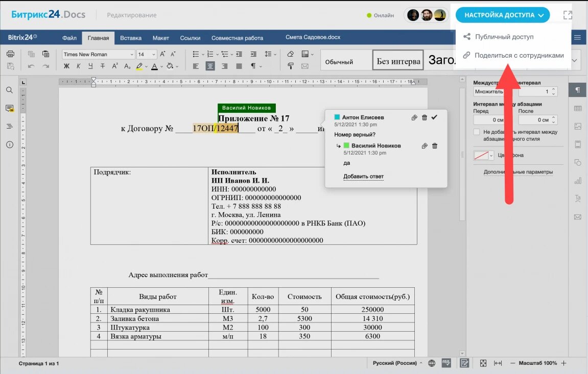Toggle fullscreen mode icon

pyautogui.click(x=568, y=15)
